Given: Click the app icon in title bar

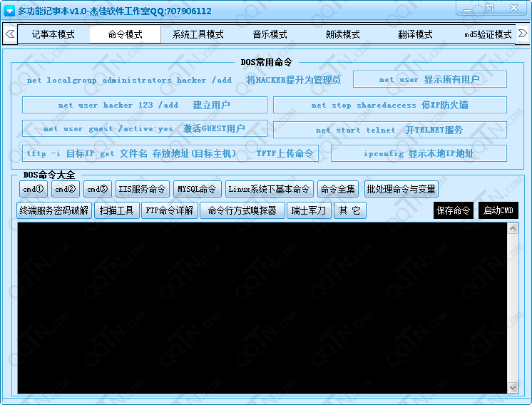Looking at the screenshot, I should point(9,10).
